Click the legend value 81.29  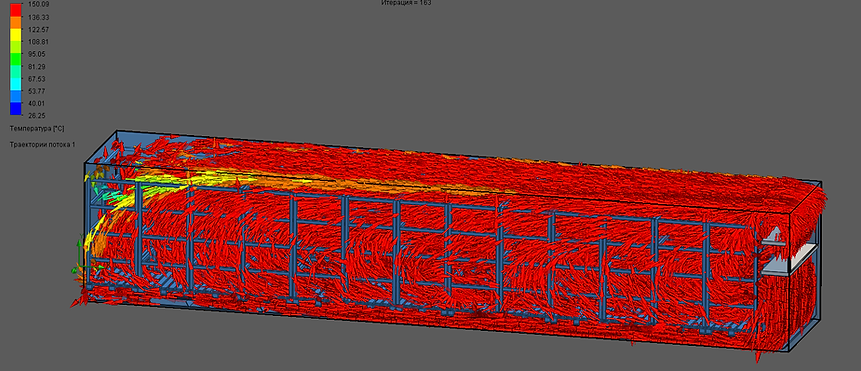[36, 66]
